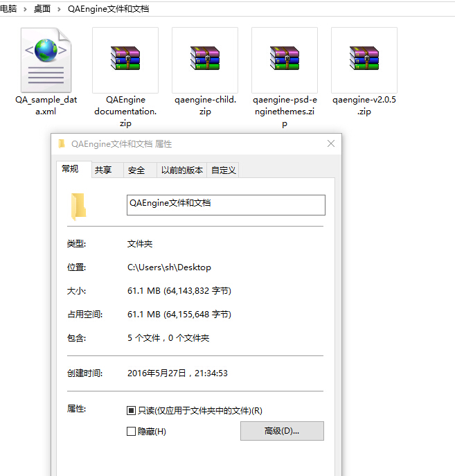Image resolution: width=455 pixels, height=476 pixels.
Task: Click the 高级(D)... advanced button
Action: coord(282,431)
